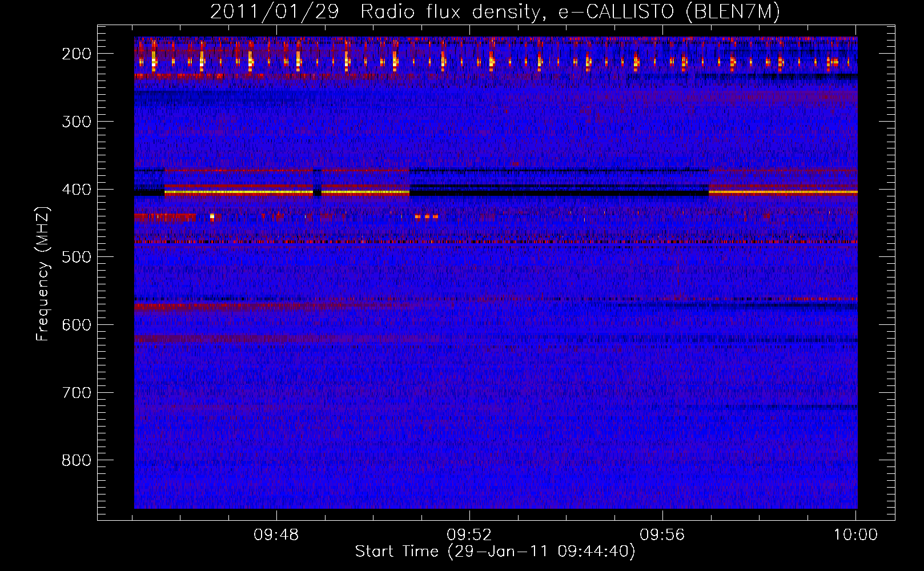This screenshot has height=571, width=924.
Task: Click the 200 frequency tick label
Action: (77, 54)
